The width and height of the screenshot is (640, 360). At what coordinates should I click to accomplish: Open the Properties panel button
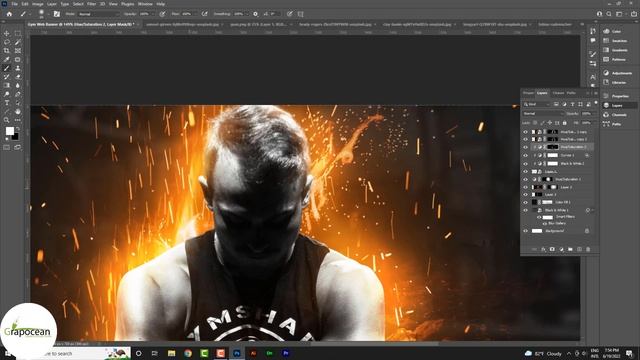click(620, 96)
